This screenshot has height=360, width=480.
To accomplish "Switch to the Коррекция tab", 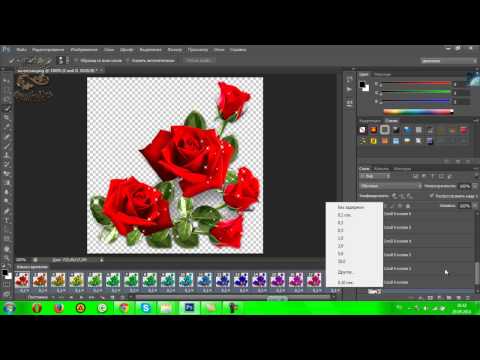I will tap(370, 121).
